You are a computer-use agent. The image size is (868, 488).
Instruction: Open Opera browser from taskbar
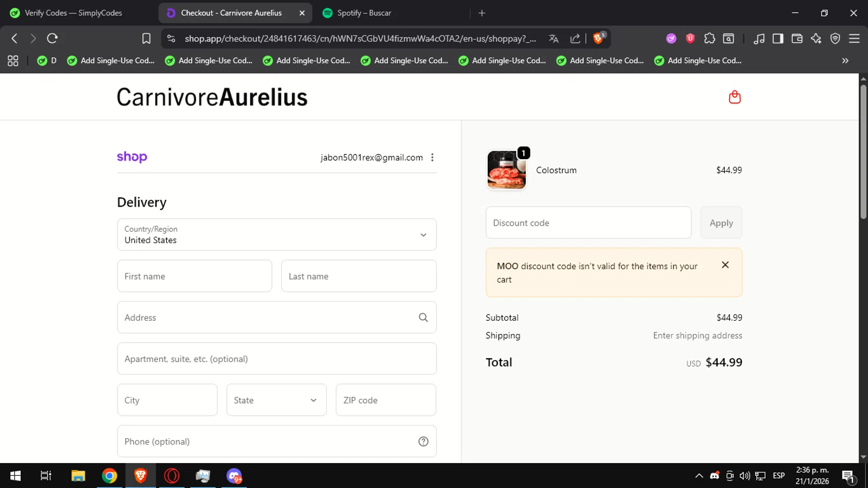tap(172, 476)
